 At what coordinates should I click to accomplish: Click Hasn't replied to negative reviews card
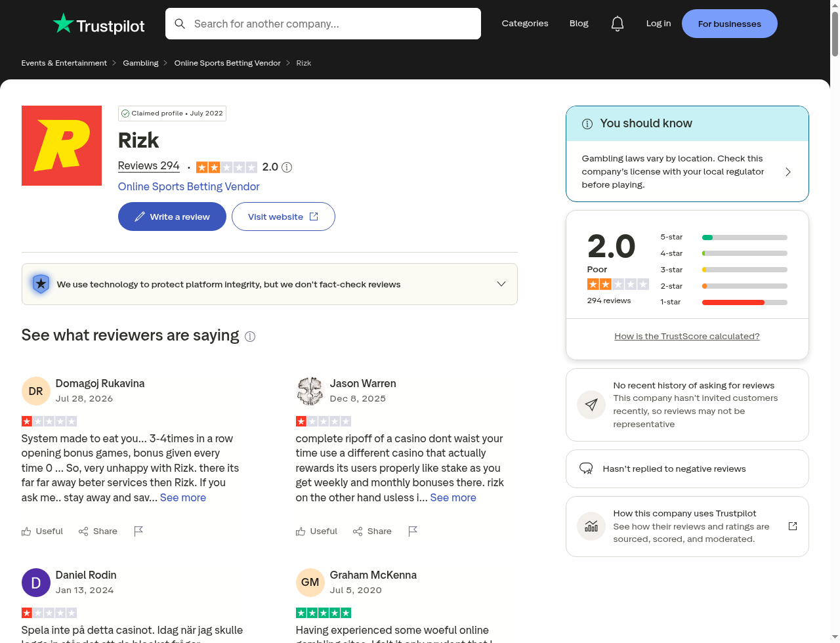687,468
